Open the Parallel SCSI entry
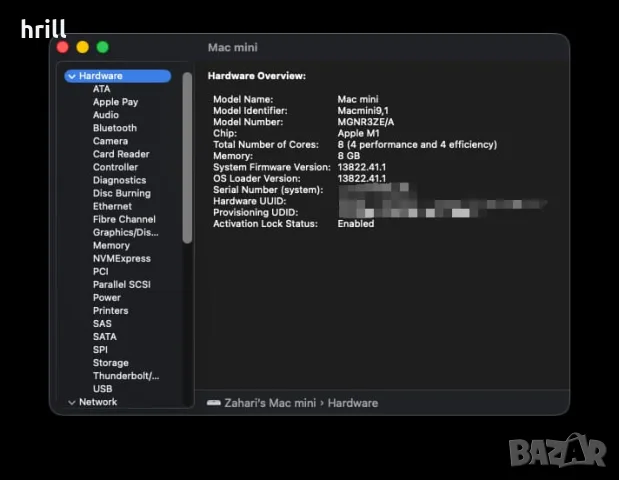This screenshot has height=480, width=619. pyautogui.click(x=122, y=285)
